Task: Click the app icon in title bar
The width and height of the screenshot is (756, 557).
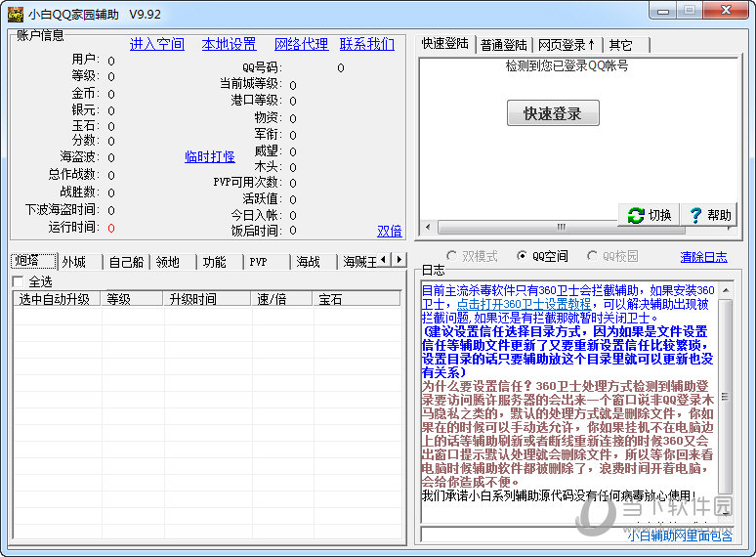Action: tap(15, 14)
